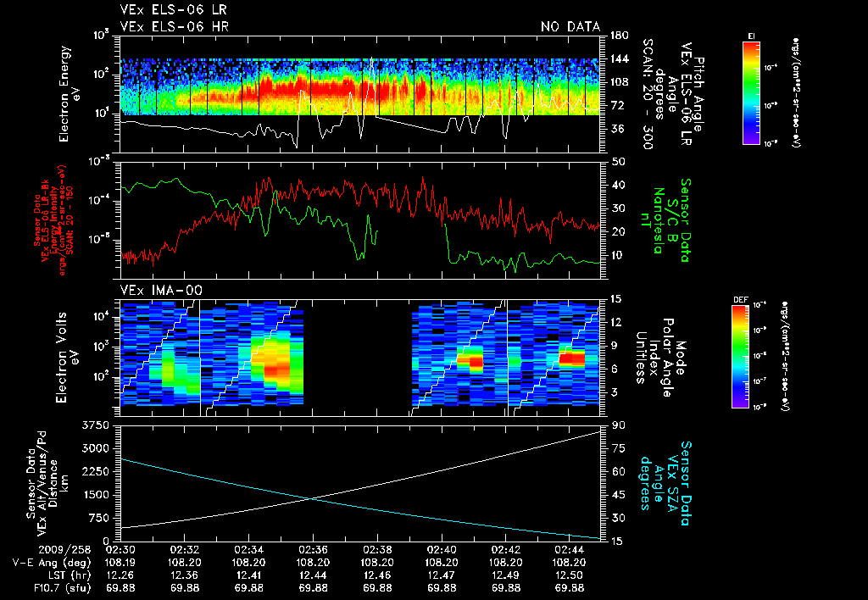
Task: Click inside the ELS electron energy spectrogram
Action: [x=359, y=94]
